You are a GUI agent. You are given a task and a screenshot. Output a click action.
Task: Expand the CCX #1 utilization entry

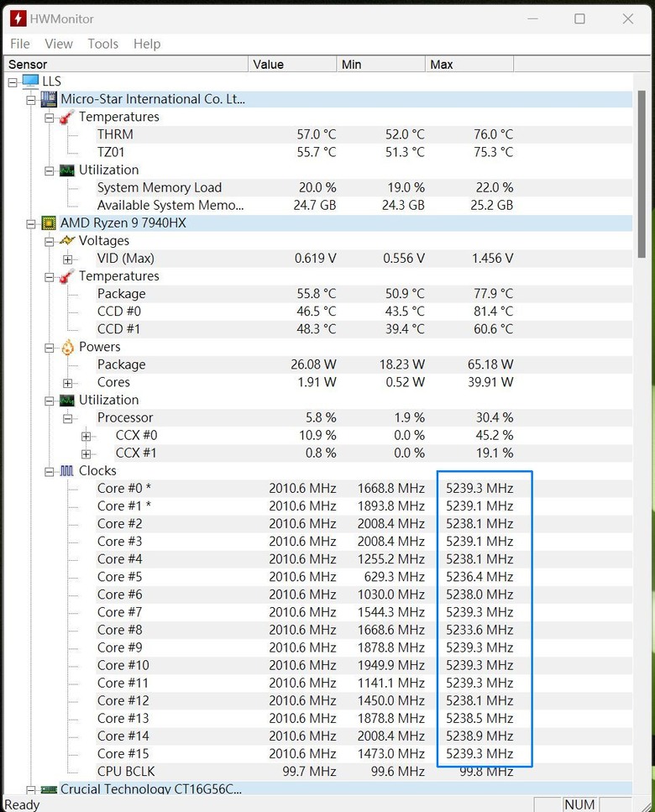[86, 454]
